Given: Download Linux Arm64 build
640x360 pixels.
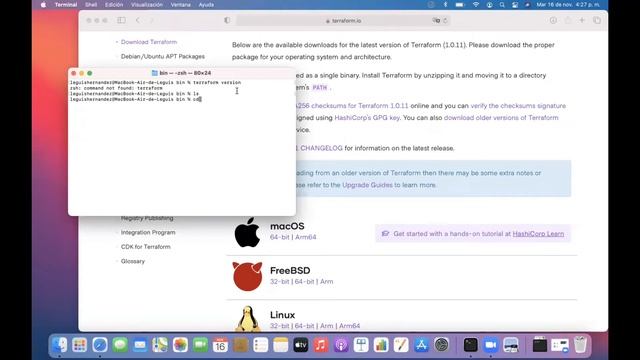Looking at the screenshot, I should pos(349,326).
